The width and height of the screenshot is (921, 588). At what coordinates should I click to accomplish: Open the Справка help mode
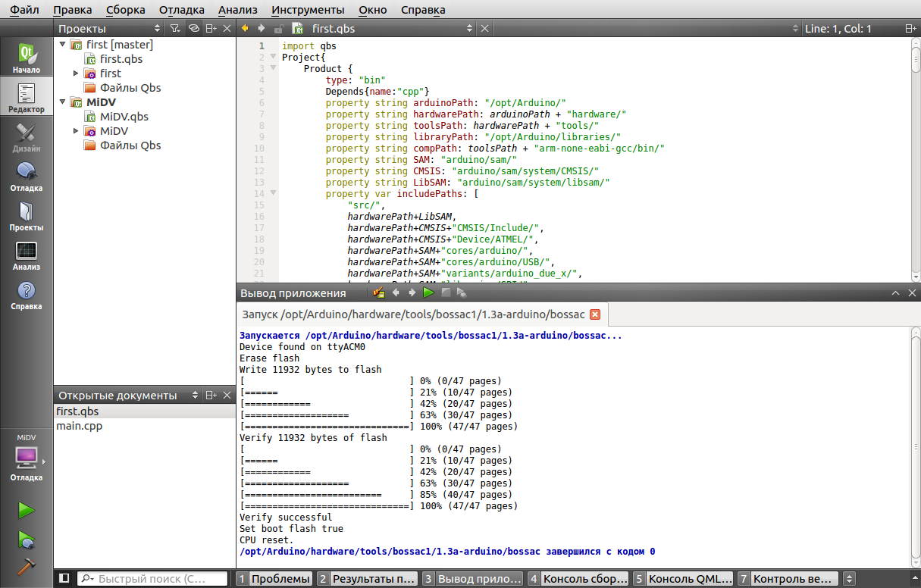click(x=27, y=295)
